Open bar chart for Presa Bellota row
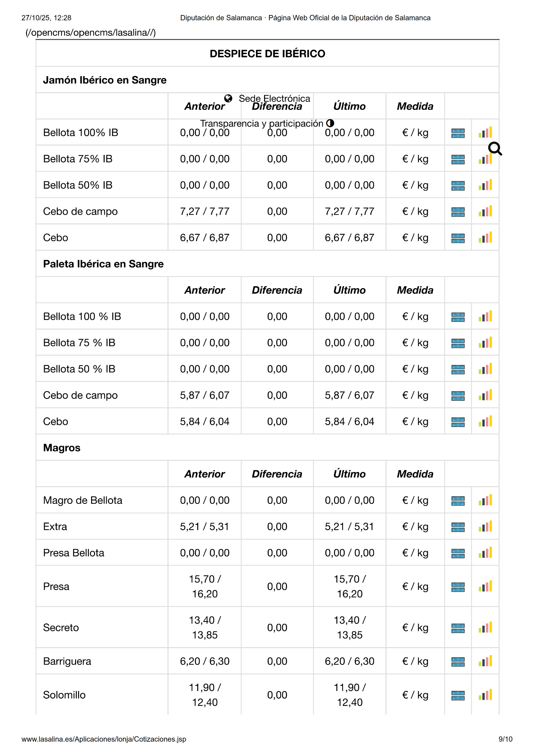Screen dimensions: 534x756 coord(485,553)
